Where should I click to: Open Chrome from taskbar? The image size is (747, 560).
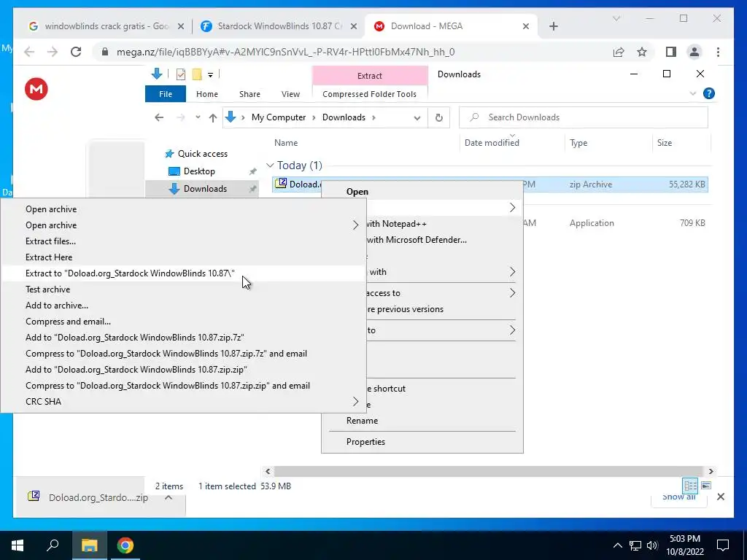[x=125, y=545]
